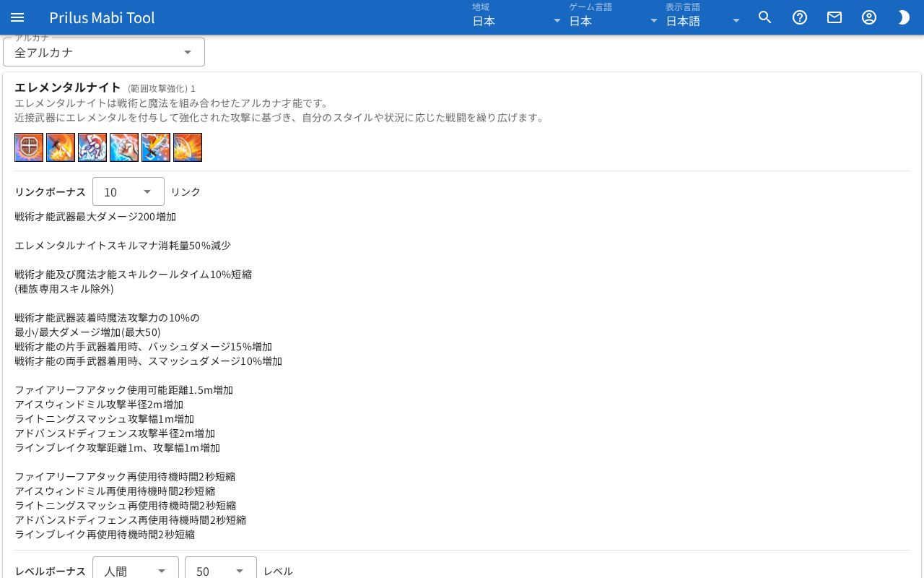Click the lightning sword with snow skill icon
This screenshot has height=578, width=924.
pos(156,147)
